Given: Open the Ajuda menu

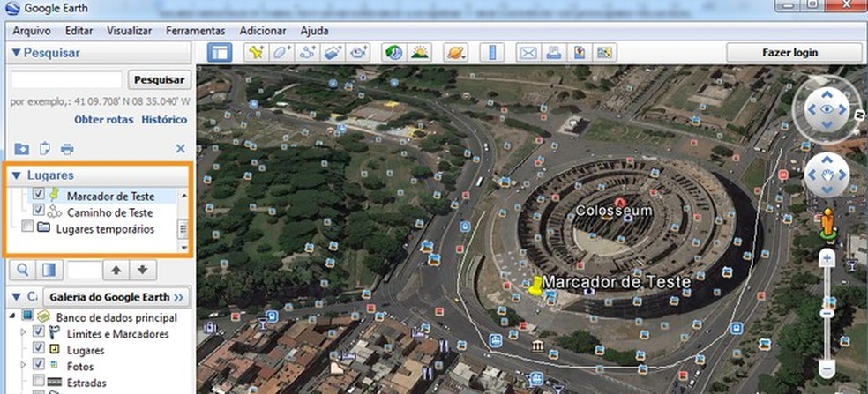Looking at the screenshot, I should pyautogui.click(x=314, y=31).
